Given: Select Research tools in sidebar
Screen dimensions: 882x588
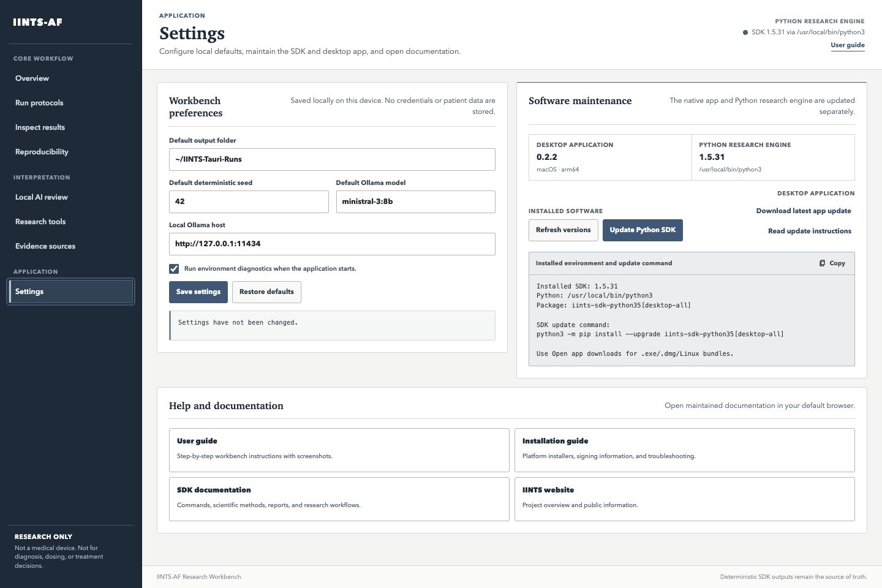Looking at the screenshot, I should 71,222.
